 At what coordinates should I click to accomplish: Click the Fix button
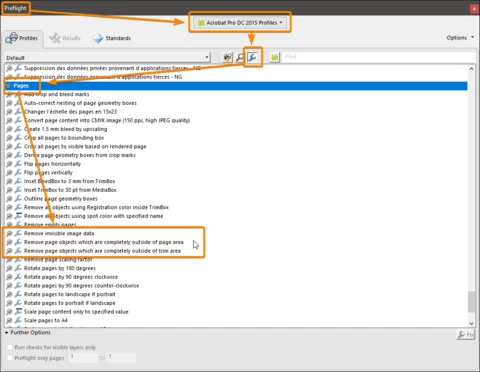point(466,334)
